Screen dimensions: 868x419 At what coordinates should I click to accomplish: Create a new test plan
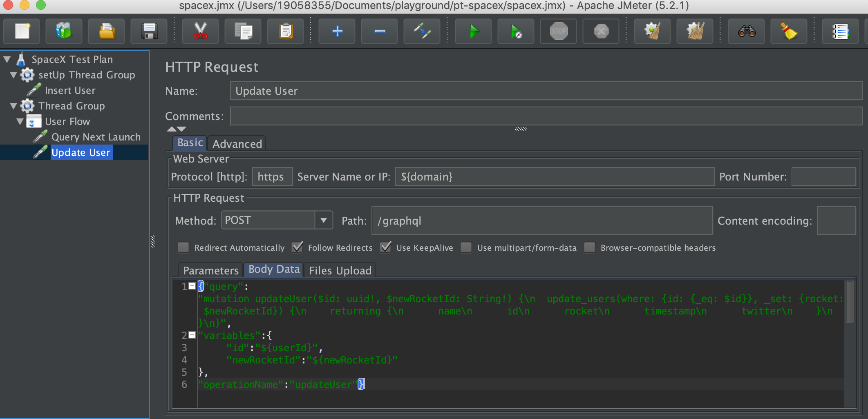pyautogui.click(x=21, y=31)
